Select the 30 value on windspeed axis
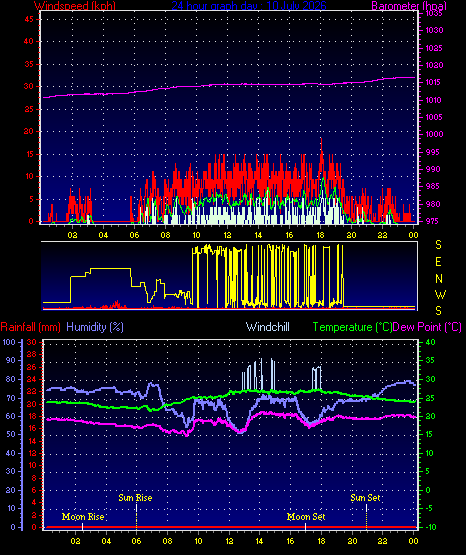 coord(29,86)
